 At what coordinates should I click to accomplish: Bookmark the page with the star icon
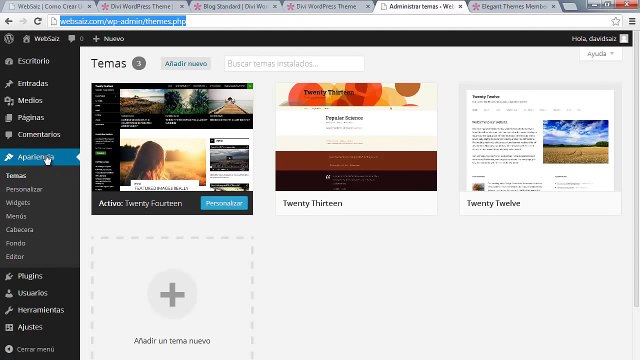[x=616, y=21]
